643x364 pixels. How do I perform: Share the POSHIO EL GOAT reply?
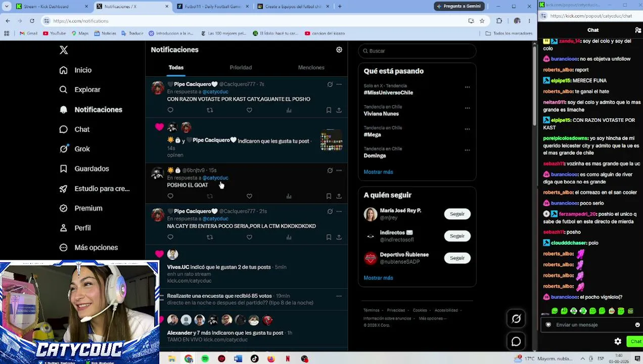(339, 196)
